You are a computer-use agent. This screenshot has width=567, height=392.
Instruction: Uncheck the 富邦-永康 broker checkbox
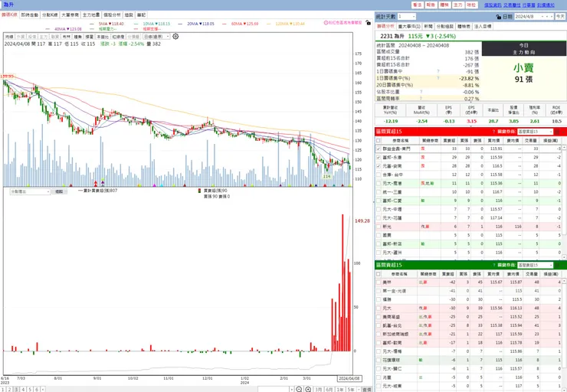point(379,158)
